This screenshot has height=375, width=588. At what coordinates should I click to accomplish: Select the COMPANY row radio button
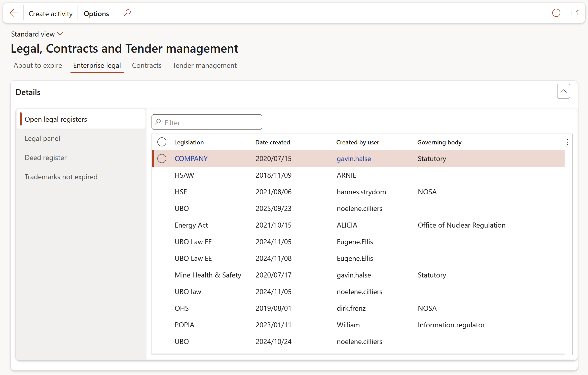pyautogui.click(x=162, y=159)
